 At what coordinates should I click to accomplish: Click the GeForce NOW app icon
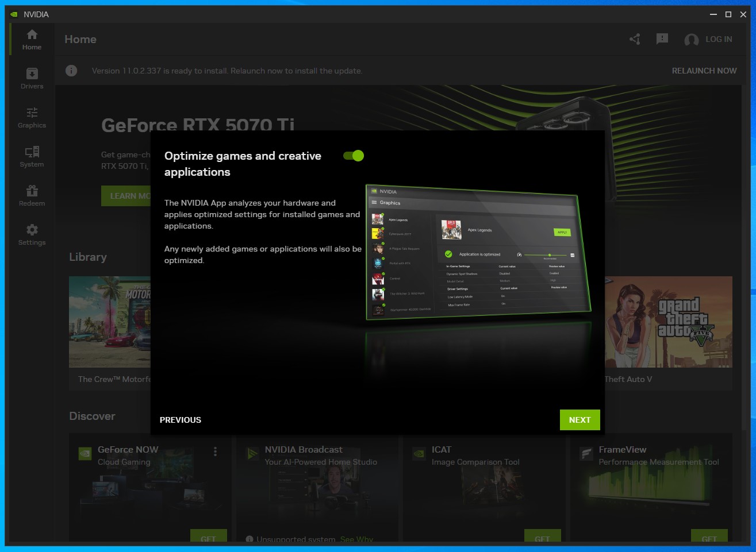point(85,454)
